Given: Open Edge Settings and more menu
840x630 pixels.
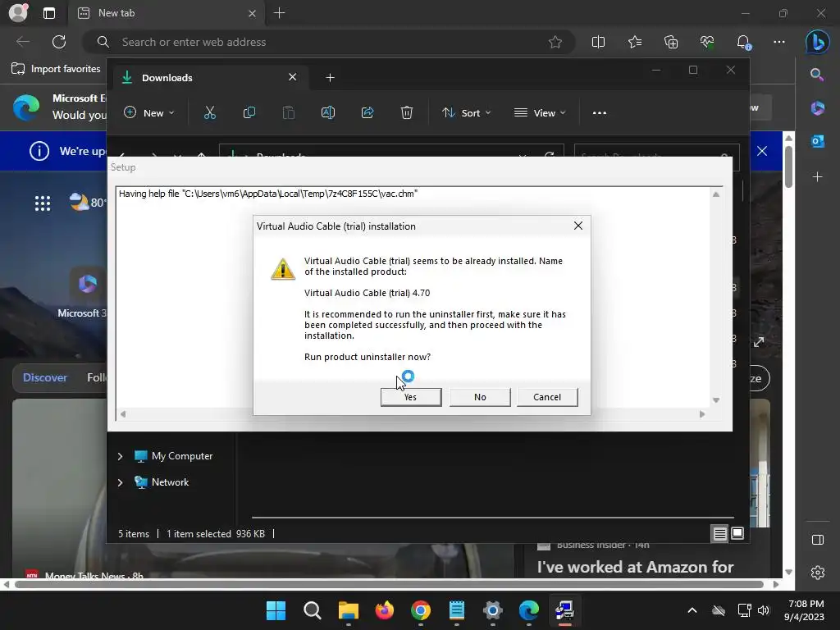Looking at the screenshot, I should pyautogui.click(x=779, y=42).
